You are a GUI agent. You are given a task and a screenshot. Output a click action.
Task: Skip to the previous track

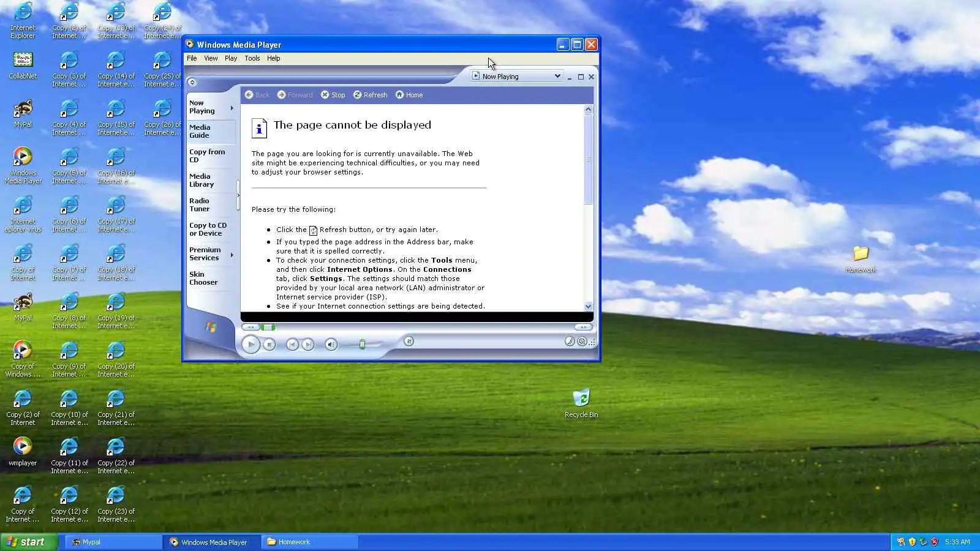292,345
